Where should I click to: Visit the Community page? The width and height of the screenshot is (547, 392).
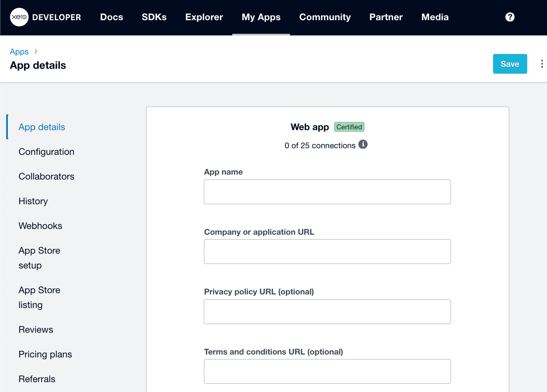[x=325, y=17]
